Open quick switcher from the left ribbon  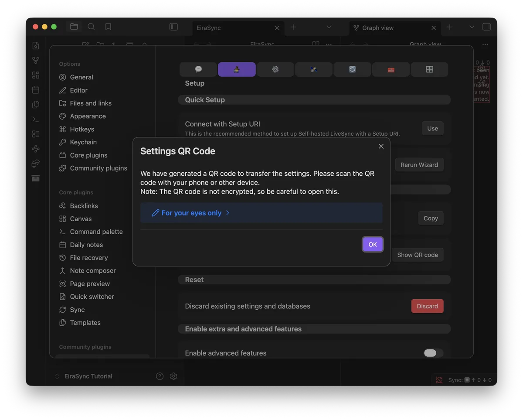pos(36,45)
